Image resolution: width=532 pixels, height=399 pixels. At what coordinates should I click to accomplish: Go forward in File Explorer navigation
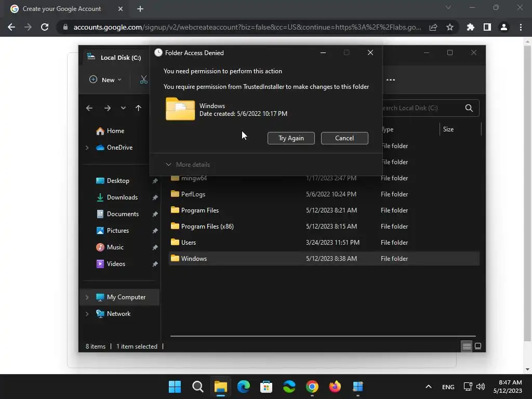pos(108,108)
